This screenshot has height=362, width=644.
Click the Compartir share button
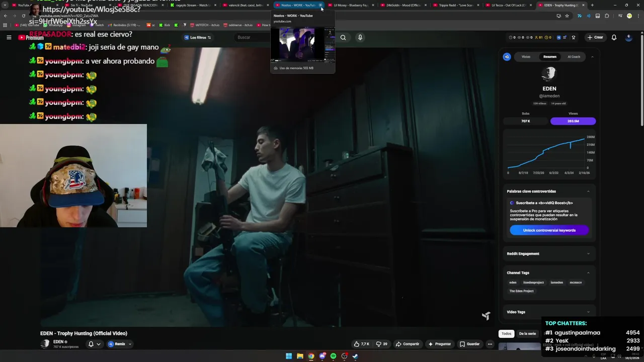pyautogui.click(x=408, y=344)
